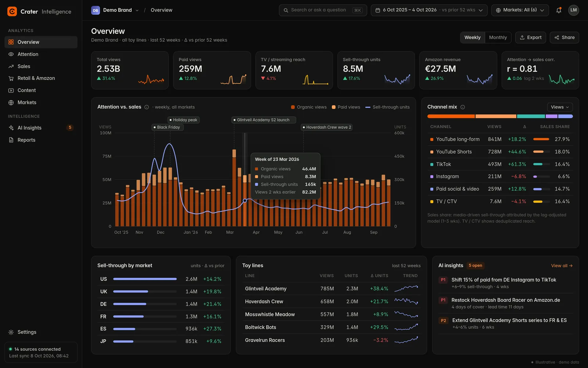588x368 pixels.
Task: Open the Overview breadcrumb link
Action: click(161, 10)
